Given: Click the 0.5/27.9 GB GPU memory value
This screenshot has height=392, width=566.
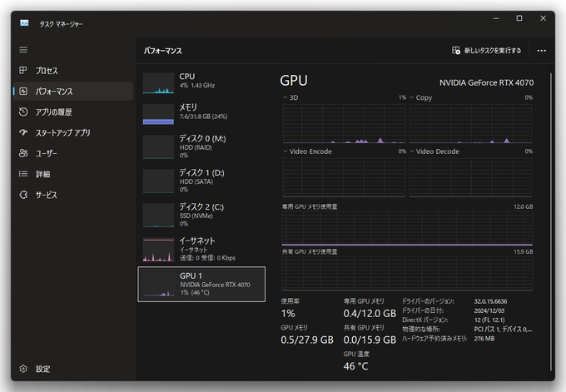Looking at the screenshot, I should 307,340.
